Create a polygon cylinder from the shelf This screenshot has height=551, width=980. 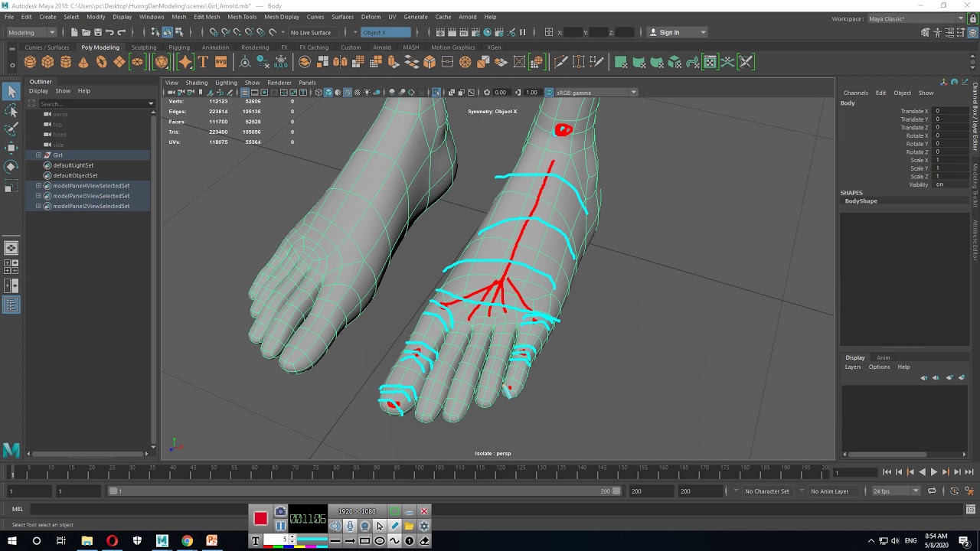[x=66, y=62]
